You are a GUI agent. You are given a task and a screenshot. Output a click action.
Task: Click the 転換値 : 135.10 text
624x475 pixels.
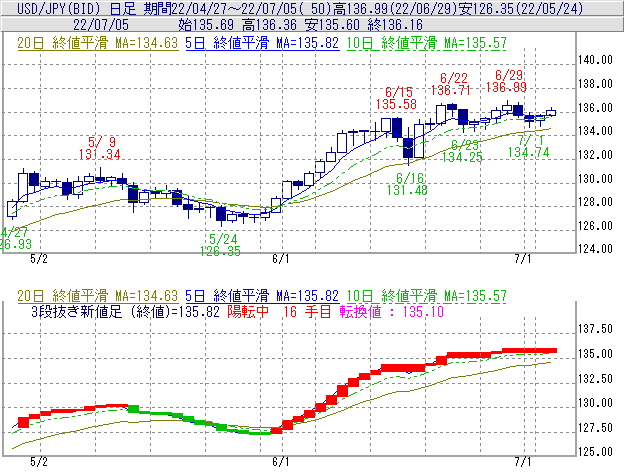(392, 311)
